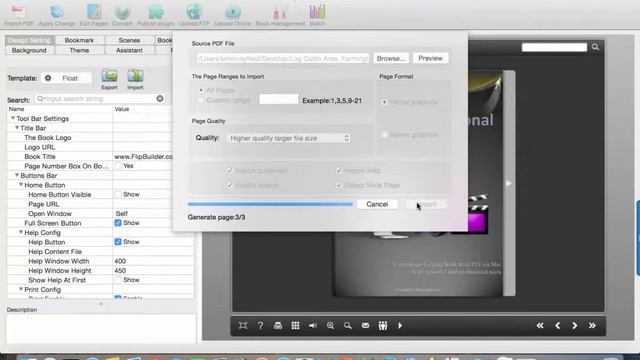
Task: Open the Design Setting tab
Action: (29, 40)
